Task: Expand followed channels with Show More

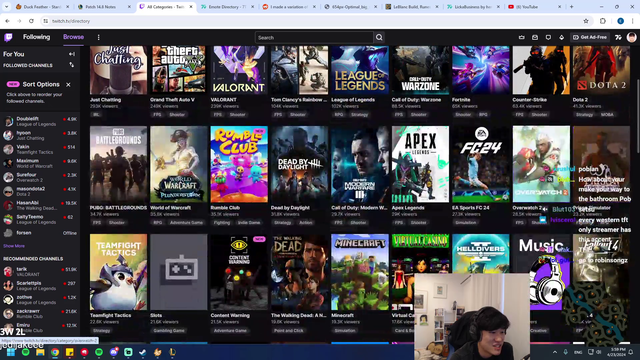Action: (x=14, y=246)
